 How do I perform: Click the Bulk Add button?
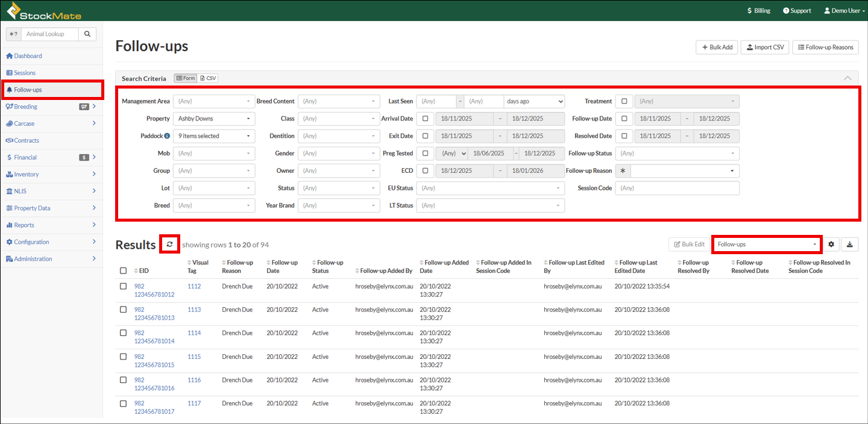point(716,47)
